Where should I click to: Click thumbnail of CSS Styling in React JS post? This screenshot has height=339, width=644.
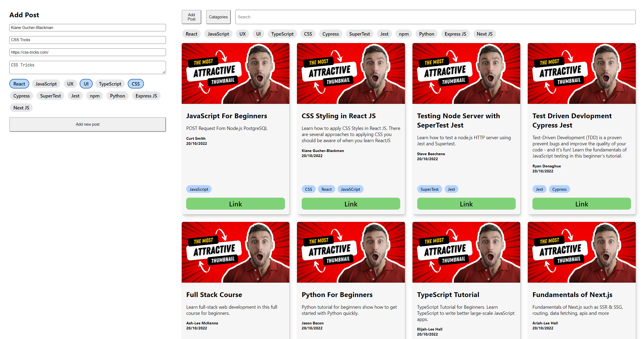tap(351, 73)
